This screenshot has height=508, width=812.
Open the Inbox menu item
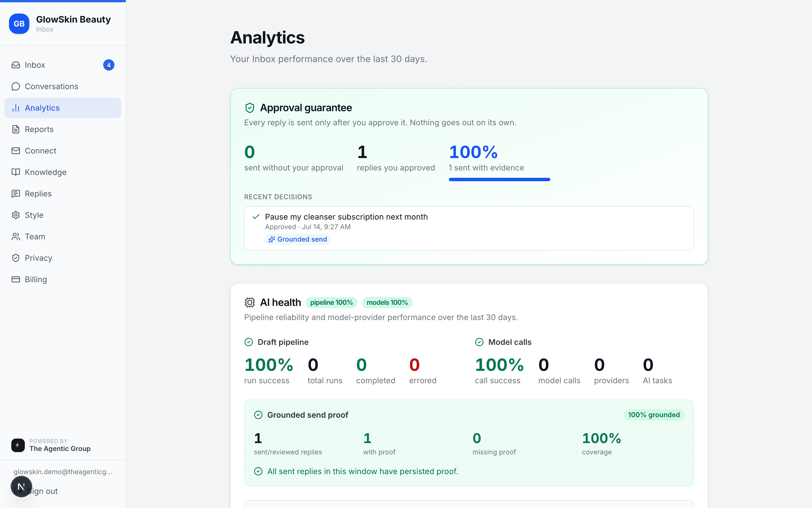pos(63,65)
